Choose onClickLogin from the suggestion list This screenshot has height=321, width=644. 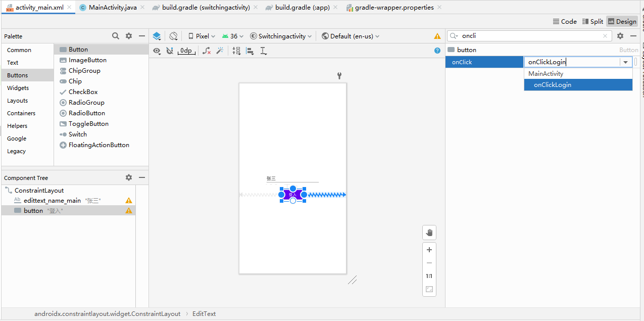coord(553,85)
